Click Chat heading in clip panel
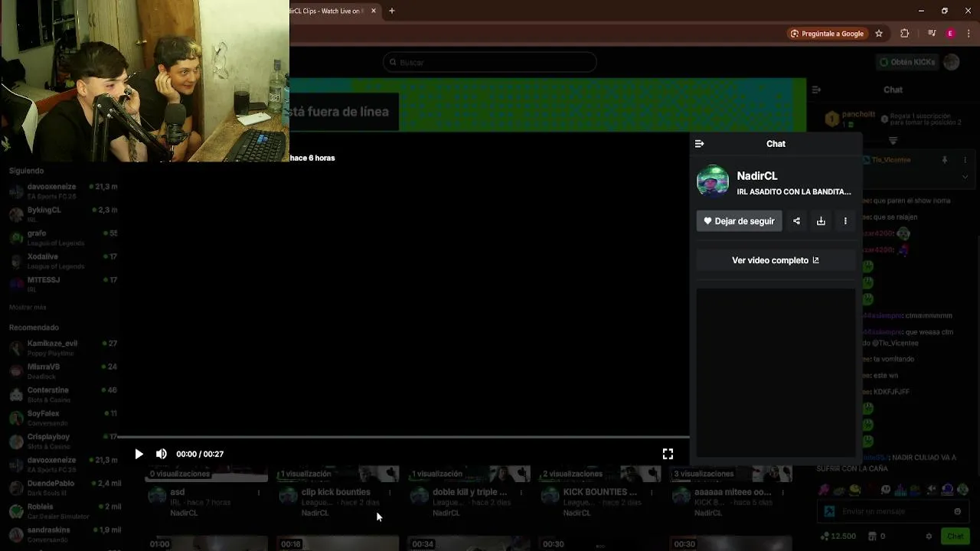Screen dimensions: 980x551 (776, 144)
